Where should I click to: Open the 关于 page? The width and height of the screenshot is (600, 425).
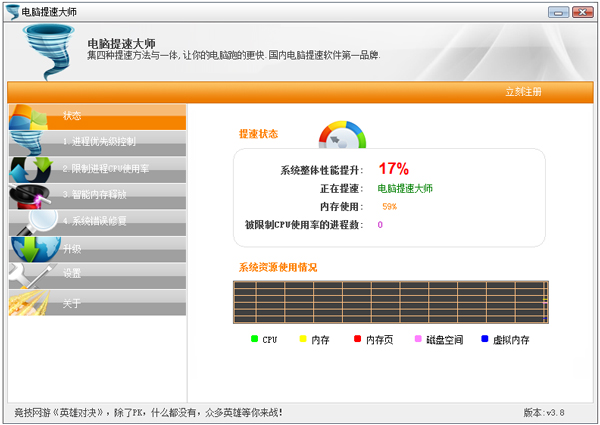98,303
